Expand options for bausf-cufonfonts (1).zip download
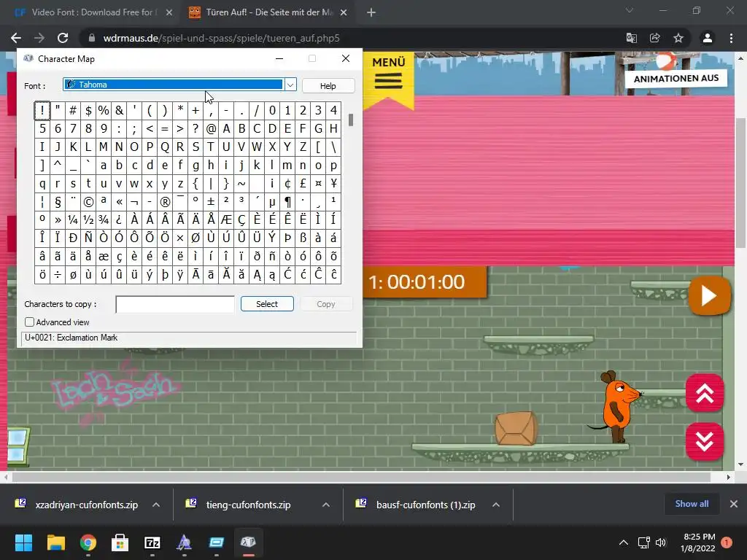Viewport: 747px width, 560px height. (496, 505)
